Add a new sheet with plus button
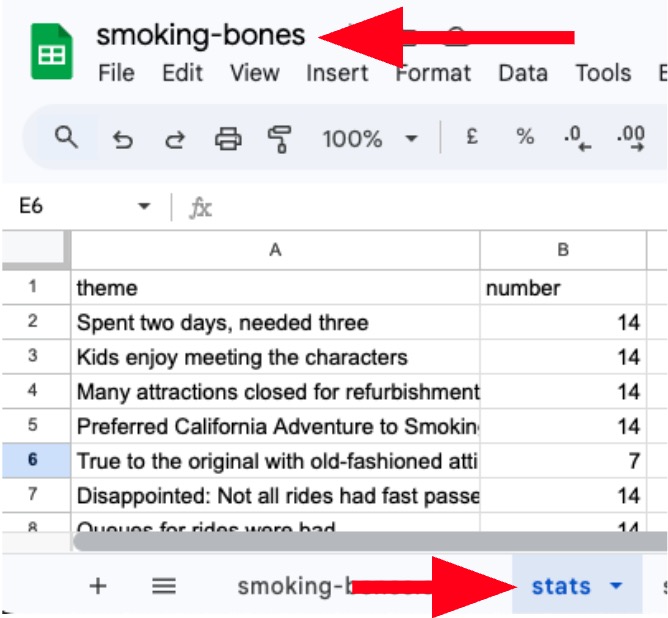The image size is (668, 618). (x=98, y=587)
